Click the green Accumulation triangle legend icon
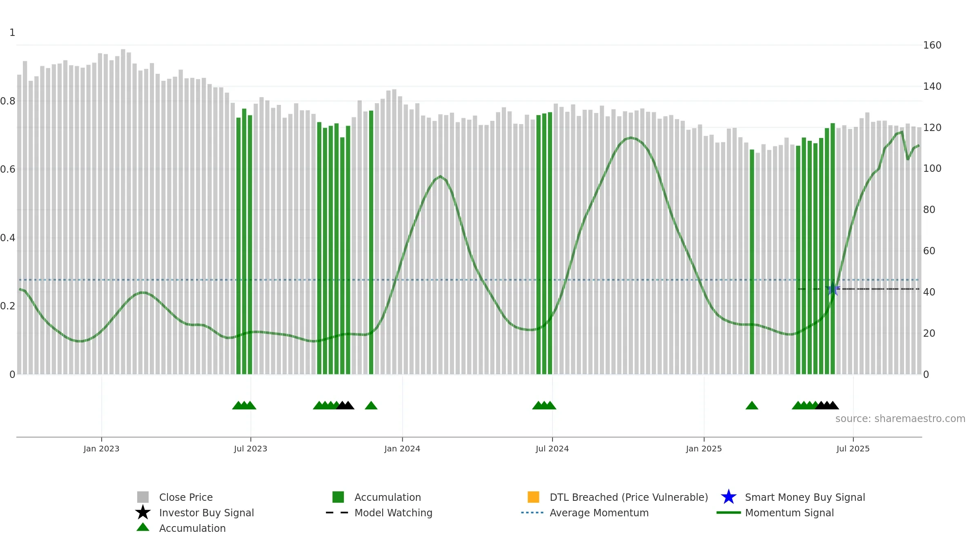The image size is (980, 551). pos(143,527)
